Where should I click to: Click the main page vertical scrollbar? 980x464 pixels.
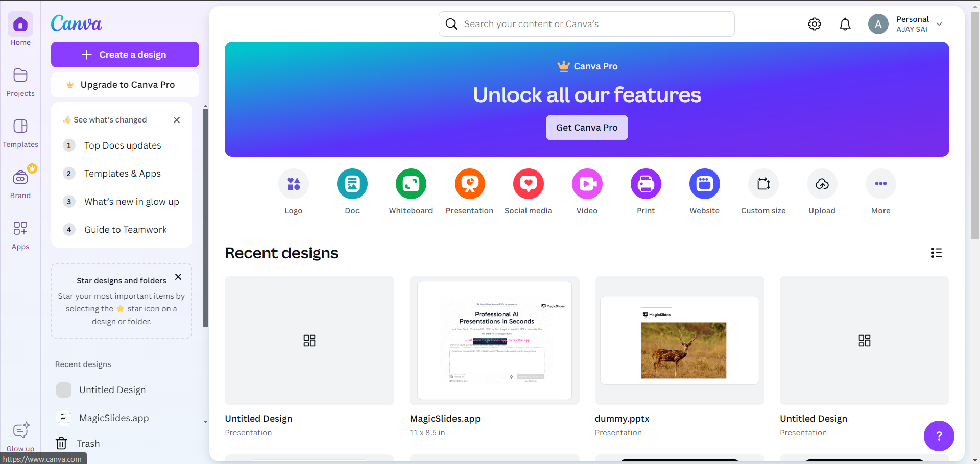[x=975, y=125]
